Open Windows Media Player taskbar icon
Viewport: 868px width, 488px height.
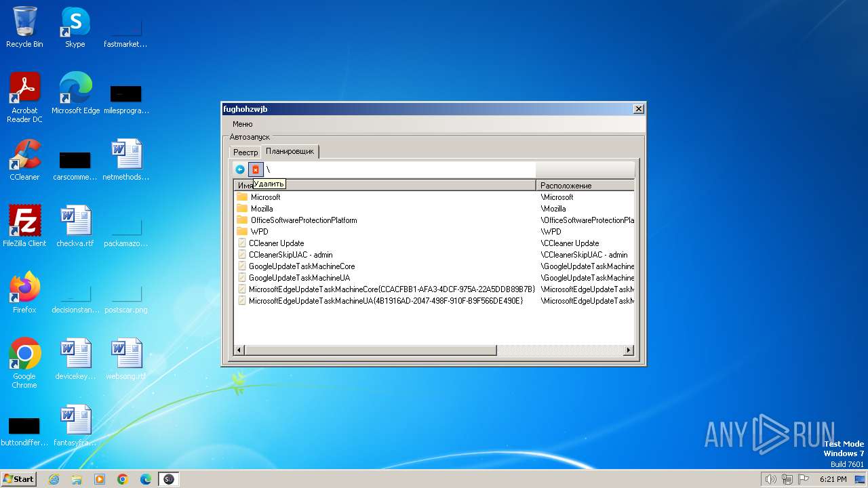coord(100,479)
